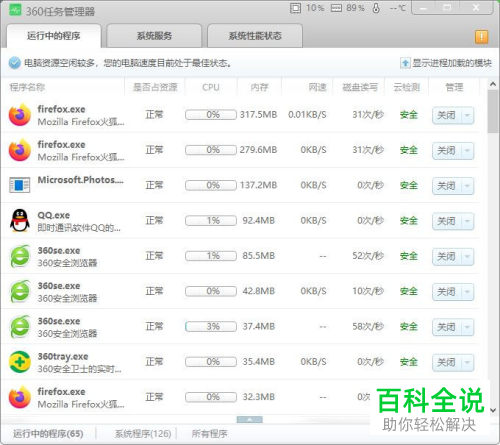Click the 360tray.exe process name
500x445 pixels.
coord(63,356)
